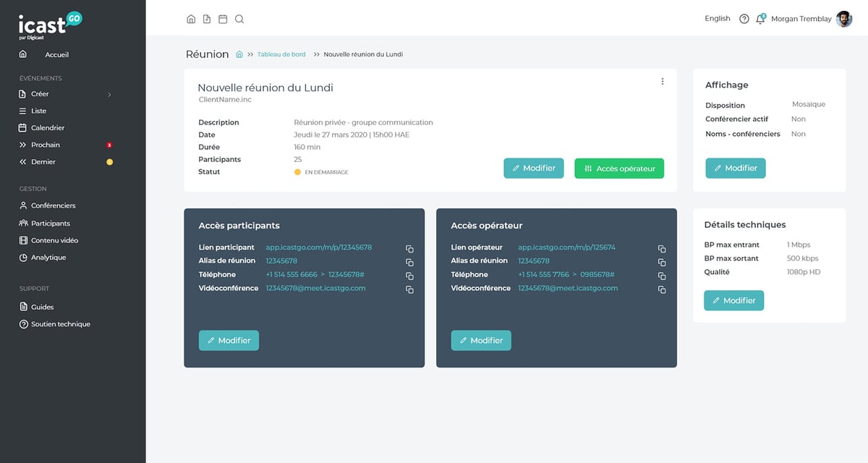Open Liste in sidebar
This screenshot has width=868, height=463.
[38, 111]
